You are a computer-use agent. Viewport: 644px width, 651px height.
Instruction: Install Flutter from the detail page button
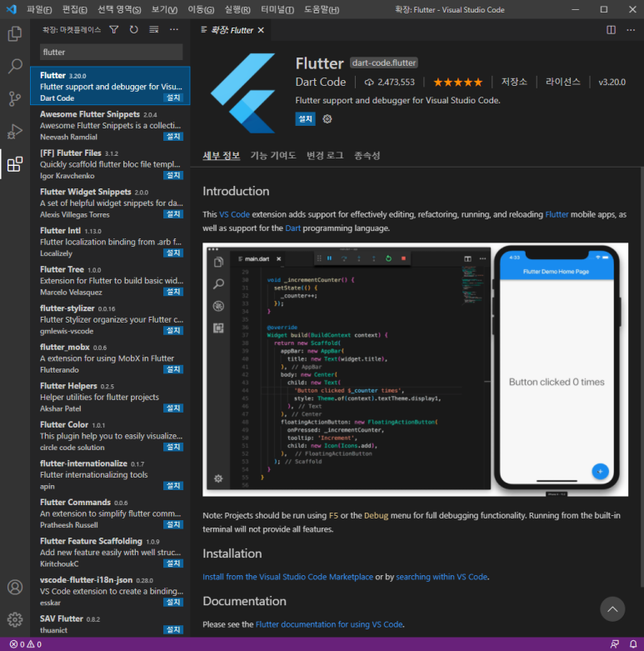pyautogui.click(x=305, y=119)
